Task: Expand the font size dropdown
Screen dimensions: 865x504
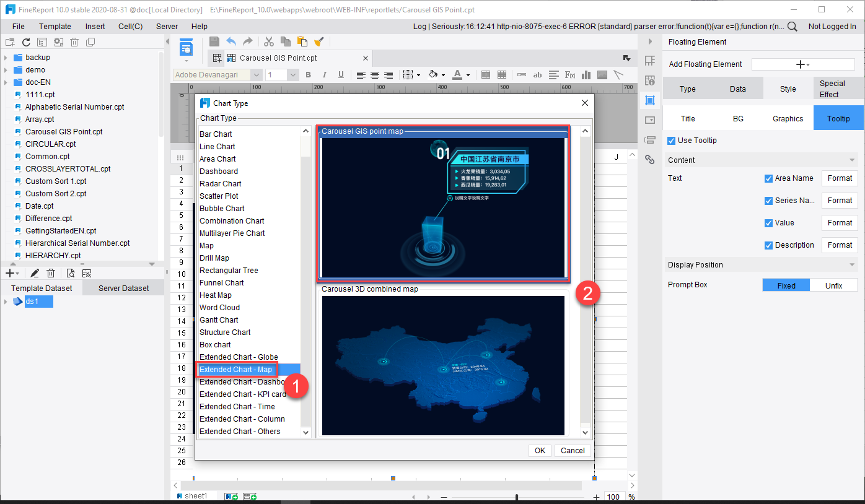Action: [292, 74]
